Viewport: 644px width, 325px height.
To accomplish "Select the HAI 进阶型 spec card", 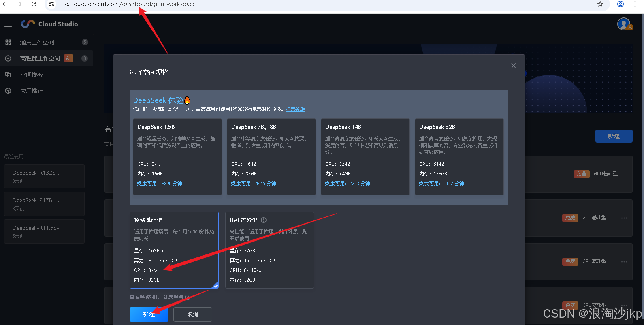I will point(270,250).
